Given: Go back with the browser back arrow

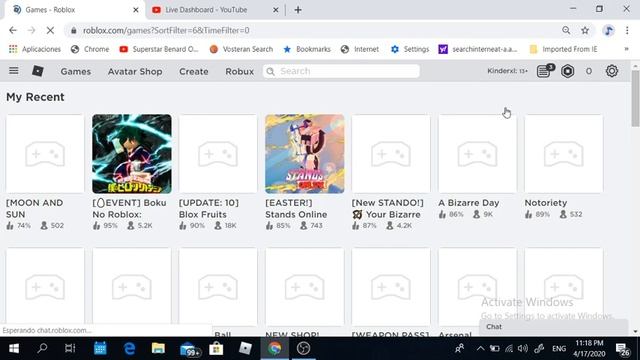Looking at the screenshot, I should (13, 30).
